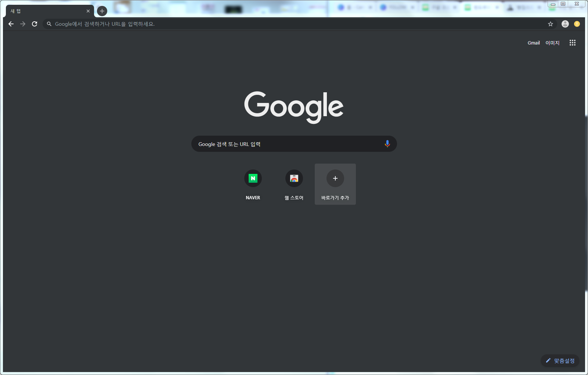
Task: Click the Google logo
Action: click(x=294, y=107)
